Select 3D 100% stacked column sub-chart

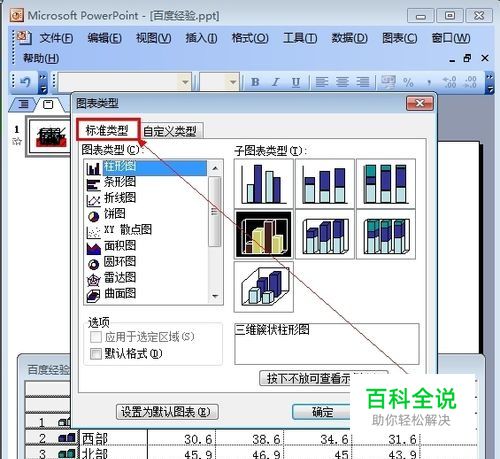tap(386, 234)
